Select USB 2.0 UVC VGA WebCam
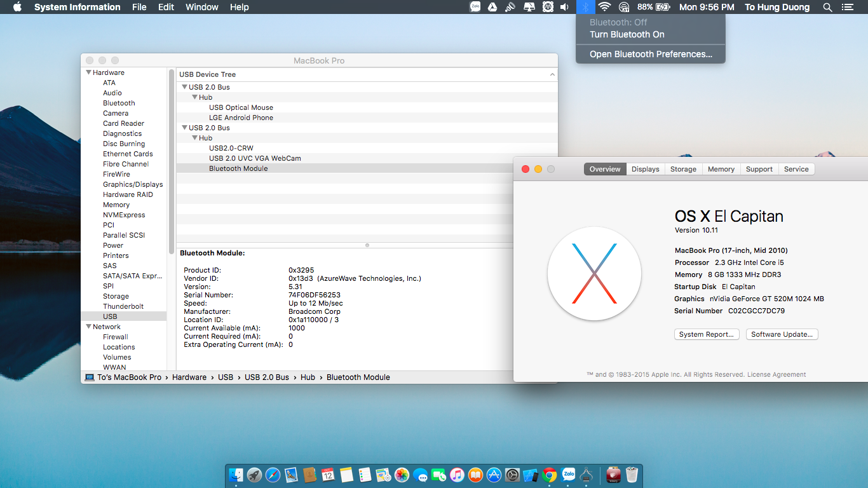The width and height of the screenshot is (868, 488). coord(255,158)
